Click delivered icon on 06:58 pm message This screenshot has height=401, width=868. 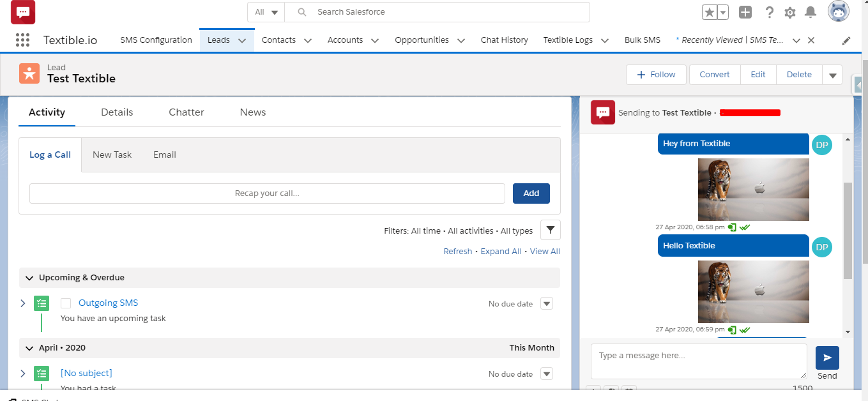pos(732,227)
